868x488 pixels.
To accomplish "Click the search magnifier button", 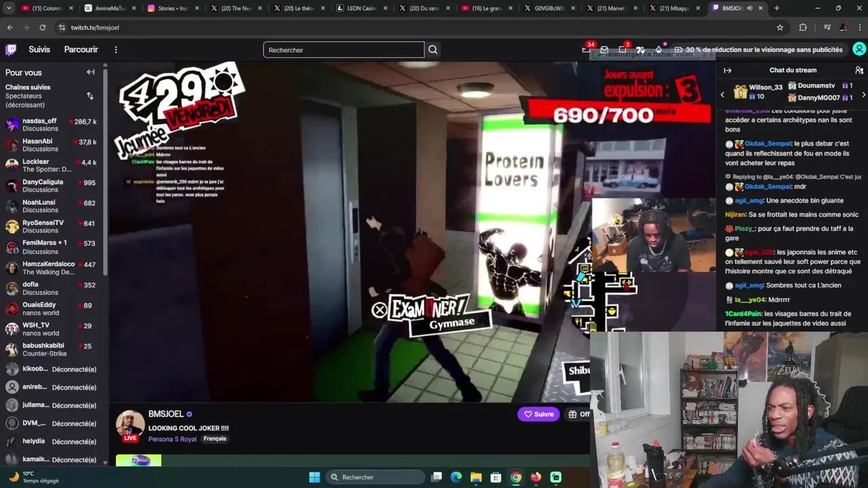I will (x=433, y=49).
